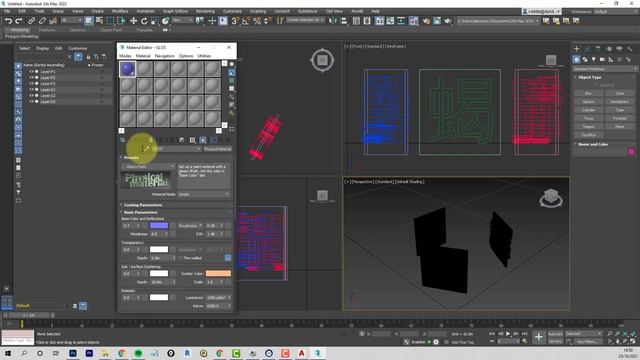Enable Thin-walled checkbox
The height and width of the screenshot is (360, 640).
pos(180,258)
